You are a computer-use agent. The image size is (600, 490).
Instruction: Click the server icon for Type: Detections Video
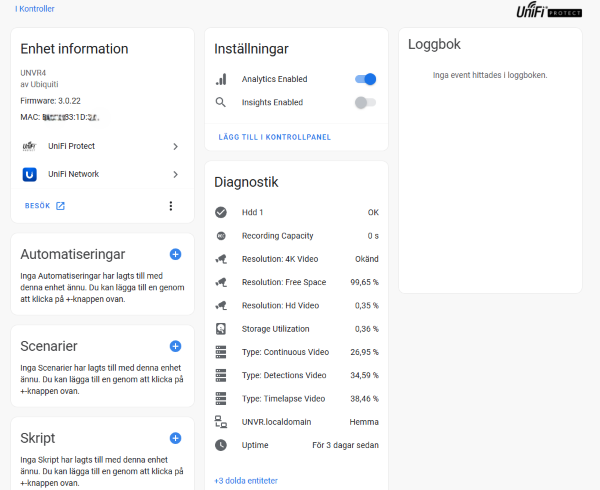(221, 375)
